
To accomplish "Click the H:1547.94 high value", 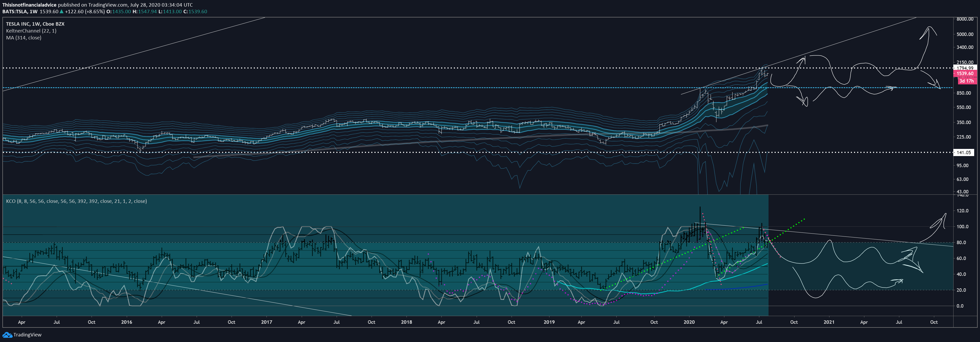I will point(144,11).
